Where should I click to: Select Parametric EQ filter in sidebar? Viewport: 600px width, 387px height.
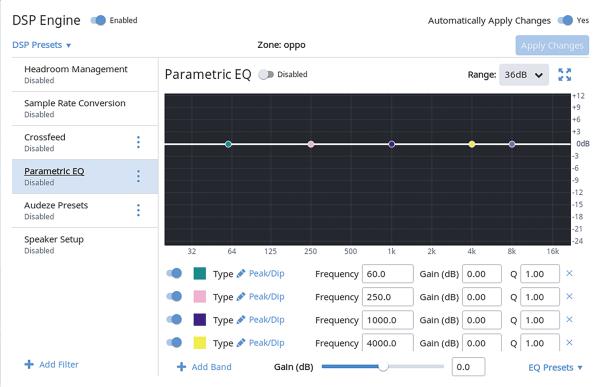pos(85,176)
